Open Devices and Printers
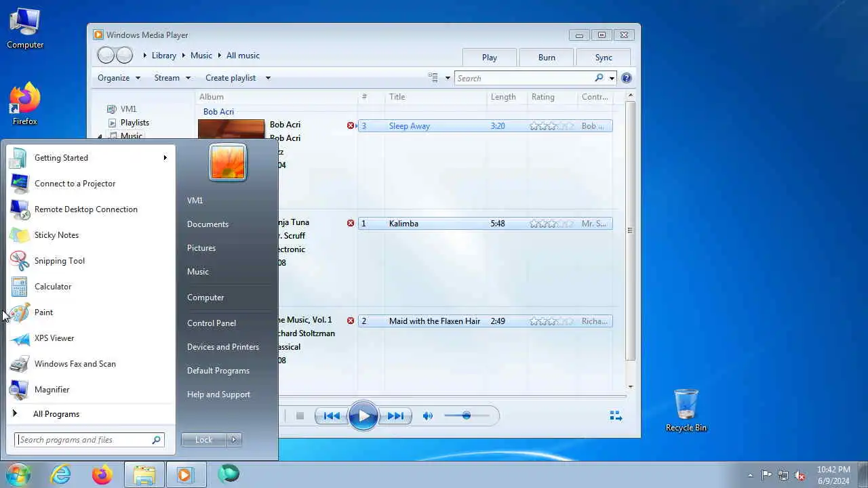The height and width of the screenshot is (488, 868). click(x=223, y=347)
